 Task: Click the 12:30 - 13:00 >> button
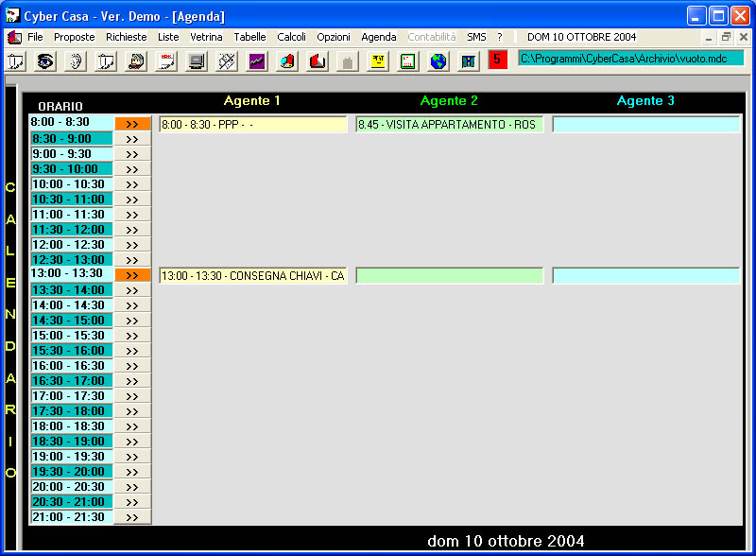132,260
